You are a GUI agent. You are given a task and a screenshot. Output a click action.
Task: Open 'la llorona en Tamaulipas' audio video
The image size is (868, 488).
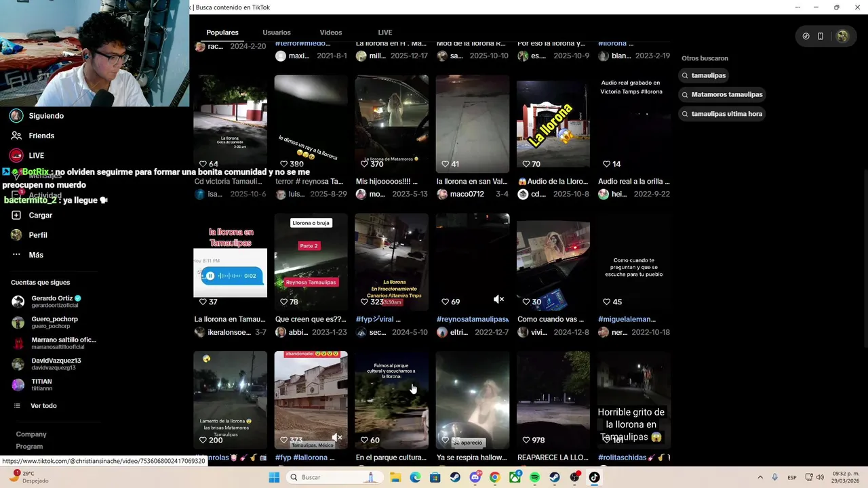[x=230, y=262]
